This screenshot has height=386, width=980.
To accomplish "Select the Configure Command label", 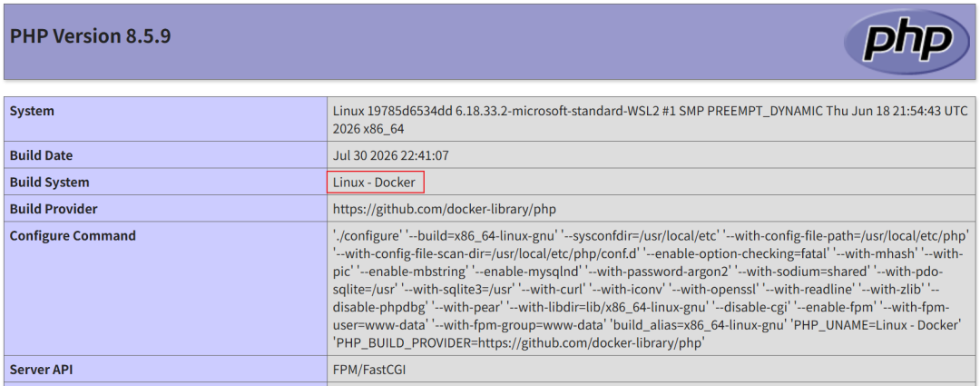I will point(73,236).
